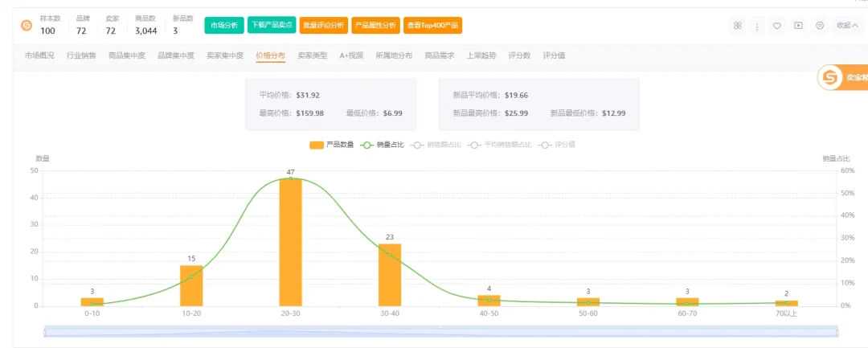Enable the 销售额占比 legend series
Image resolution: width=868 pixels, height=348 pixels.
click(x=436, y=145)
